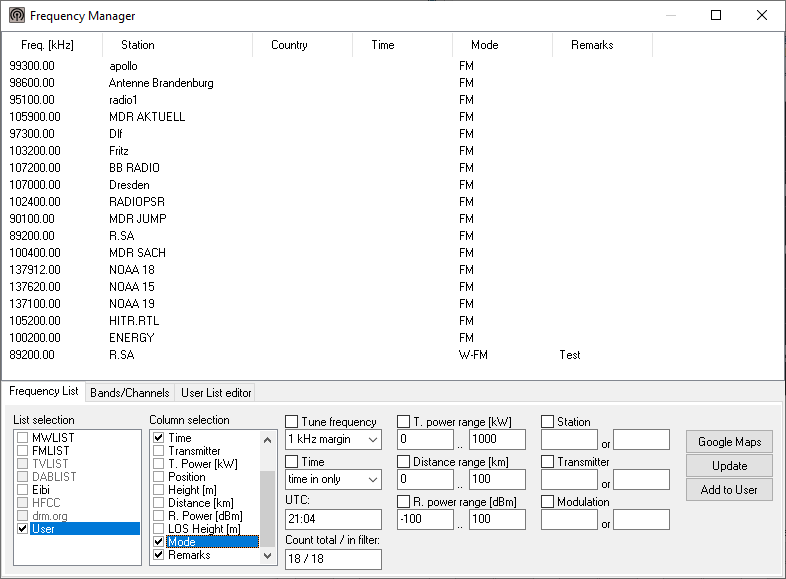This screenshot has width=786, height=579.
Task: Enable the R. Power [dBm] column checkbox
Action: 158,516
